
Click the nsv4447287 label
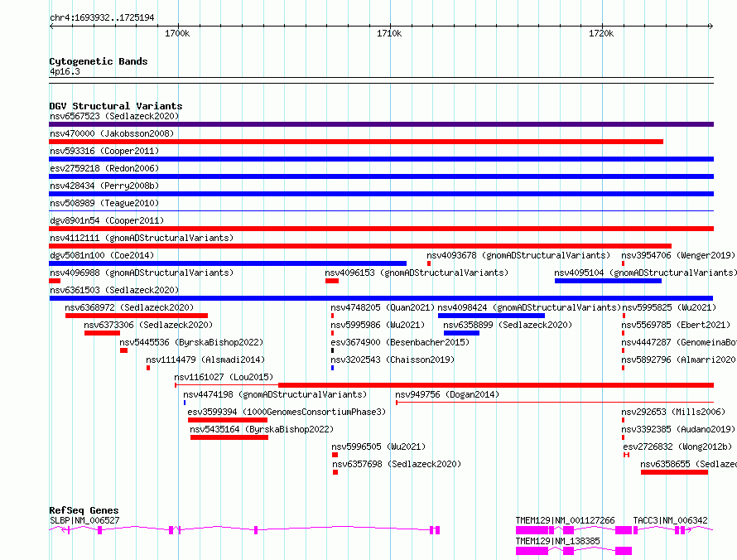pyautogui.click(x=679, y=342)
